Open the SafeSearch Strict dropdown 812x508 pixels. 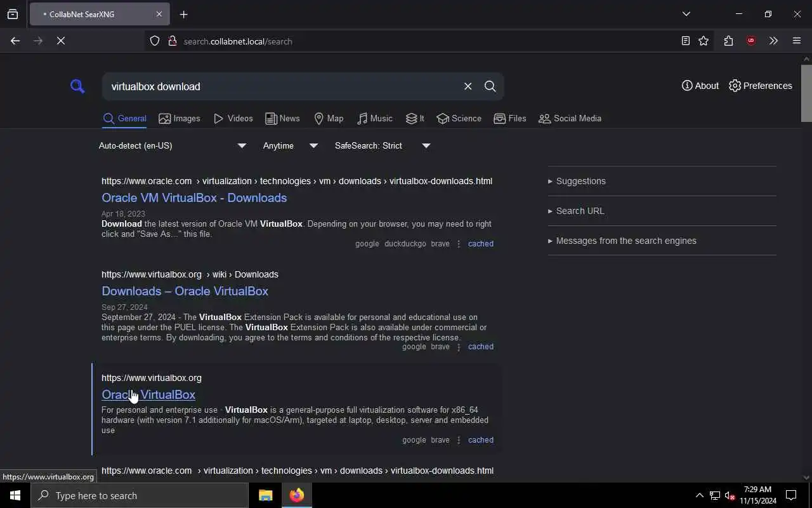(x=383, y=146)
